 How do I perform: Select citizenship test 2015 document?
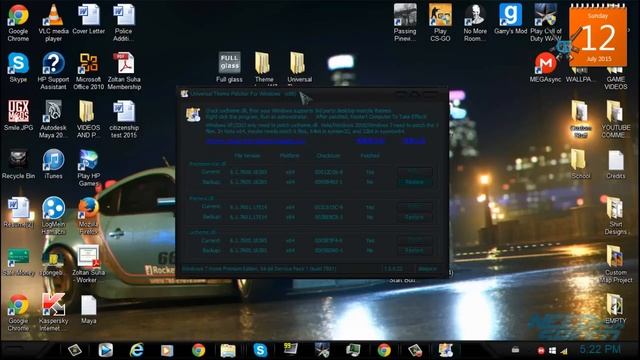[x=124, y=119]
